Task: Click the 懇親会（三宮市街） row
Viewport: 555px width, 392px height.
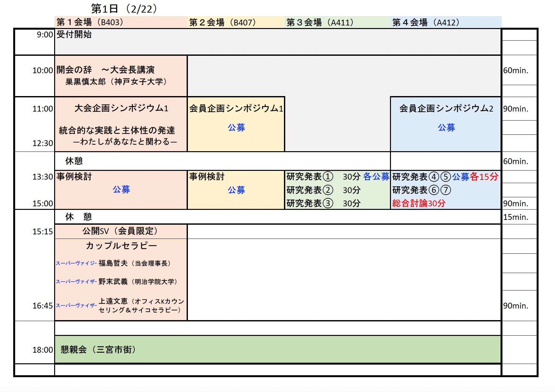Action: pyautogui.click(x=98, y=350)
